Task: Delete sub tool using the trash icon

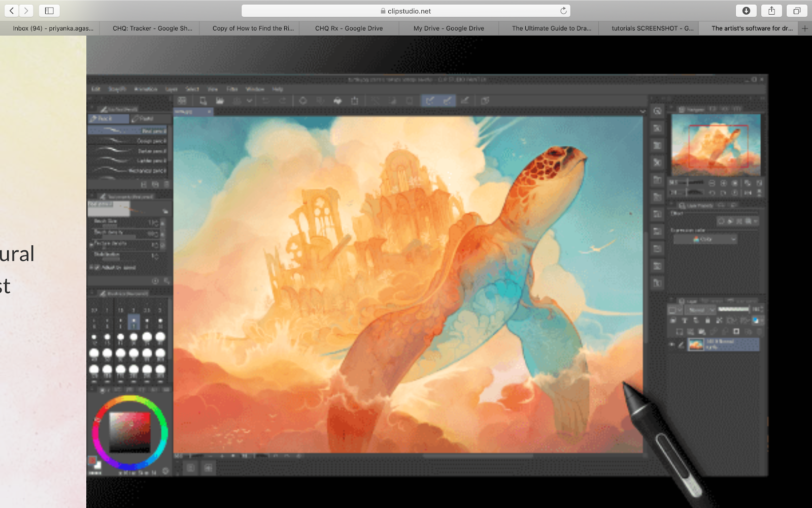Action: coord(166,184)
